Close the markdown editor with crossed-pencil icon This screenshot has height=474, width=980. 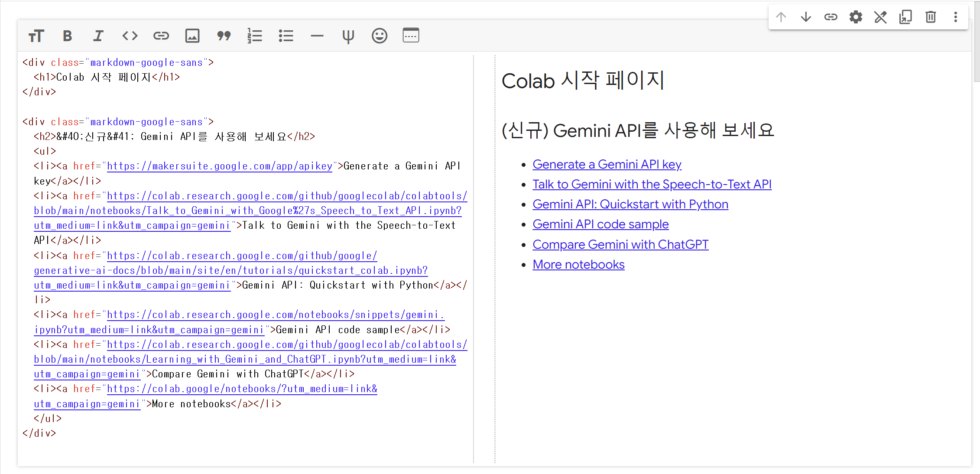[880, 17]
